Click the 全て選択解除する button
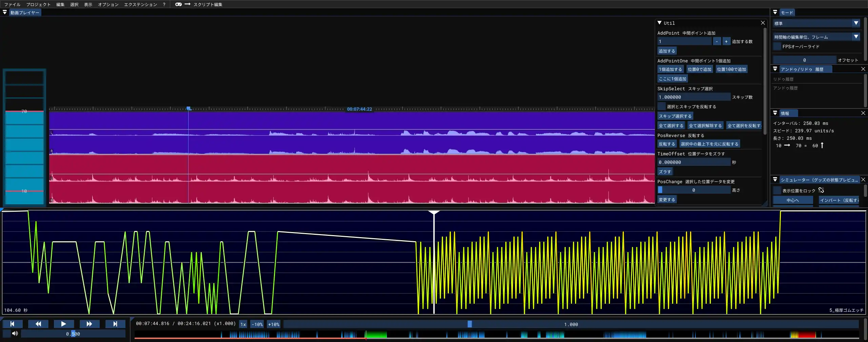Image resolution: width=868 pixels, height=342 pixels. pos(705,126)
